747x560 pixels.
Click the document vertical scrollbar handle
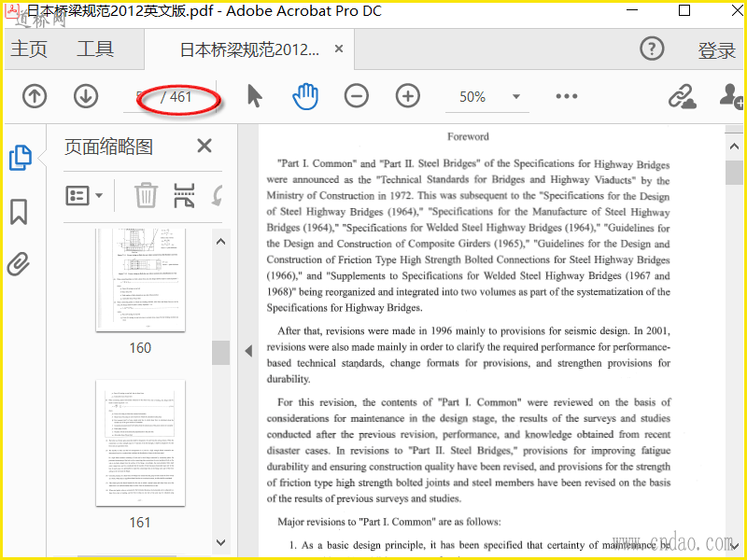click(x=734, y=172)
